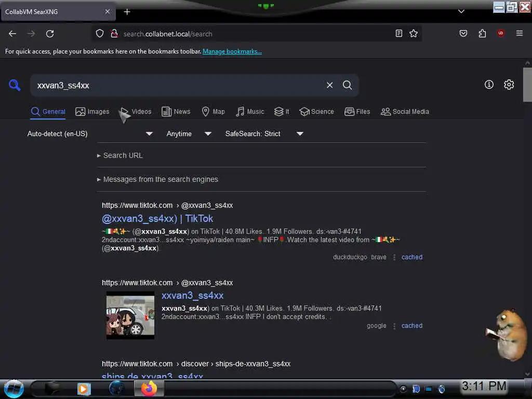Click the forward navigation arrow
Image resolution: width=532 pixels, height=399 pixels.
point(31,34)
